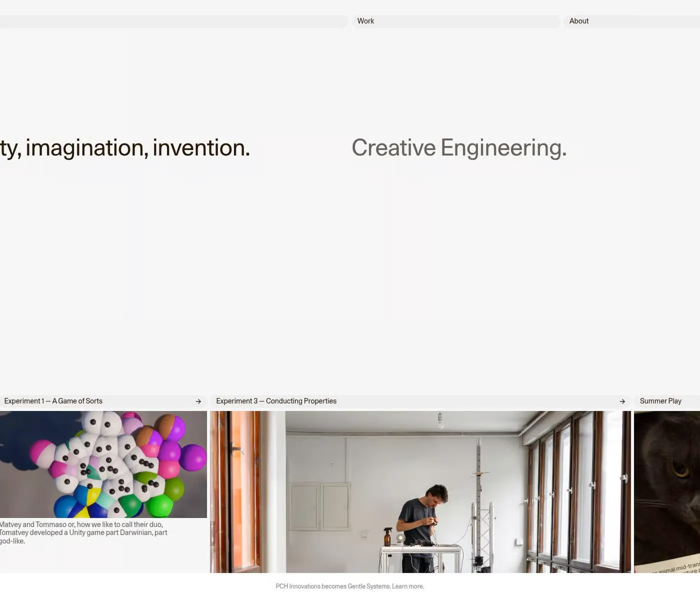Image resolution: width=700 pixels, height=600 pixels.
Task: Go to the About page
Action: (x=578, y=21)
